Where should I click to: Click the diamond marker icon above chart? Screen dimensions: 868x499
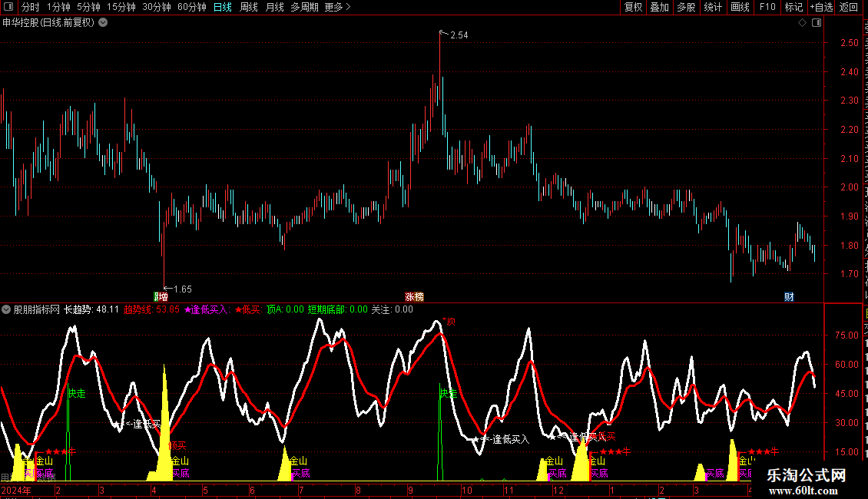(802, 23)
